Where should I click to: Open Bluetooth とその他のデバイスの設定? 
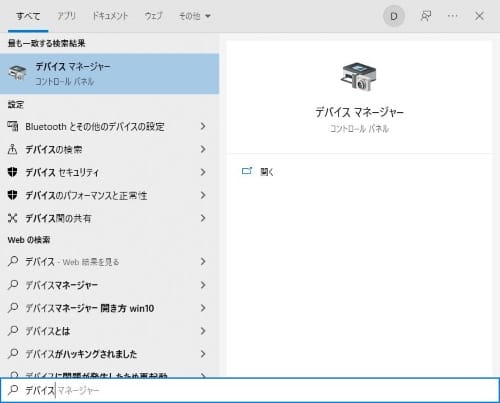pos(109,127)
